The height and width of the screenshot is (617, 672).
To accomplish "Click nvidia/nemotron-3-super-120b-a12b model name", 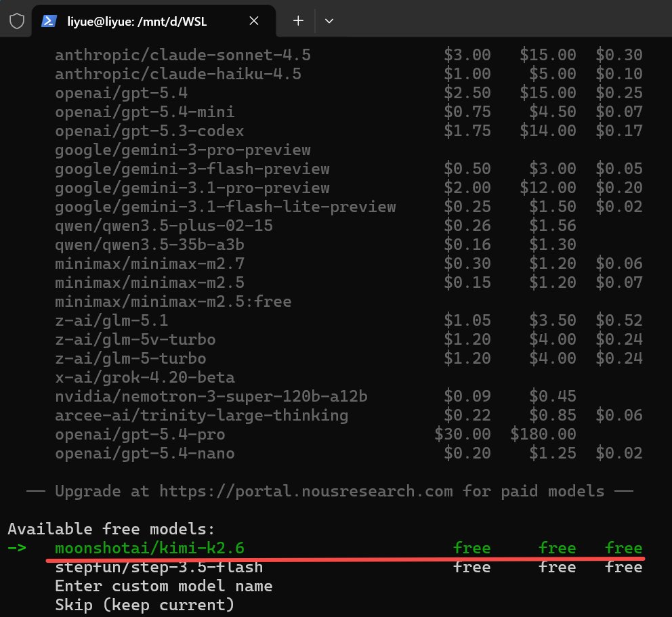I will [211, 396].
